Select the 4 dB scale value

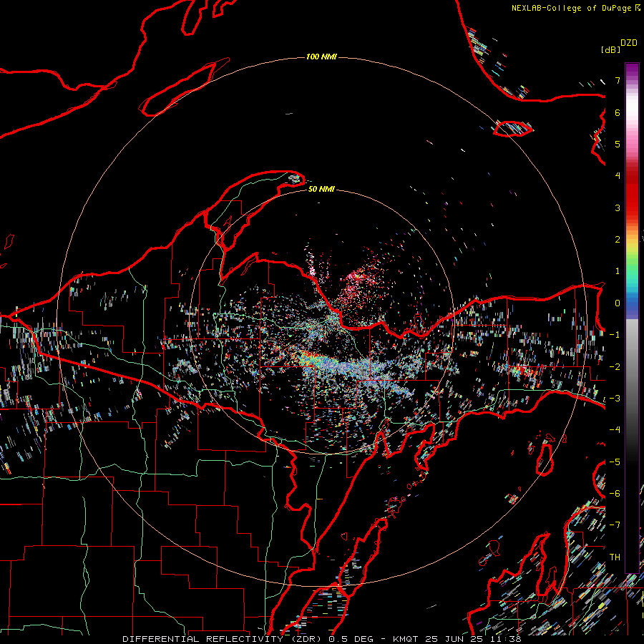[x=618, y=176]
